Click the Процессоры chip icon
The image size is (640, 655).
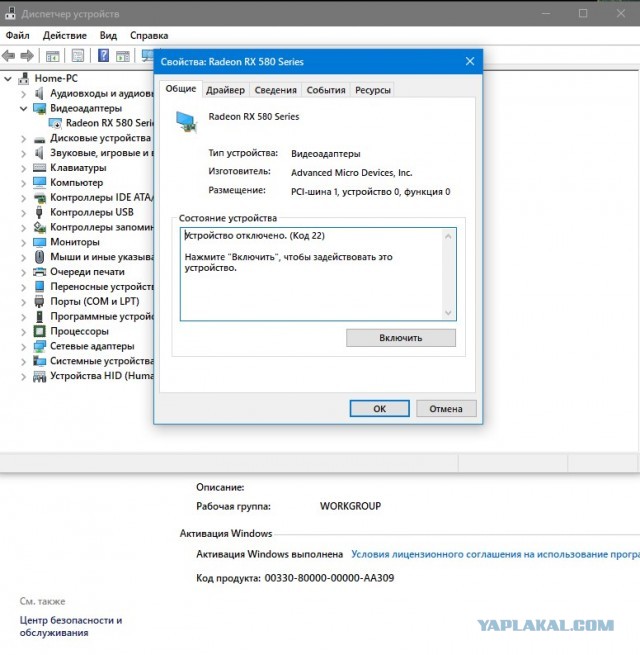pos(39,331)
